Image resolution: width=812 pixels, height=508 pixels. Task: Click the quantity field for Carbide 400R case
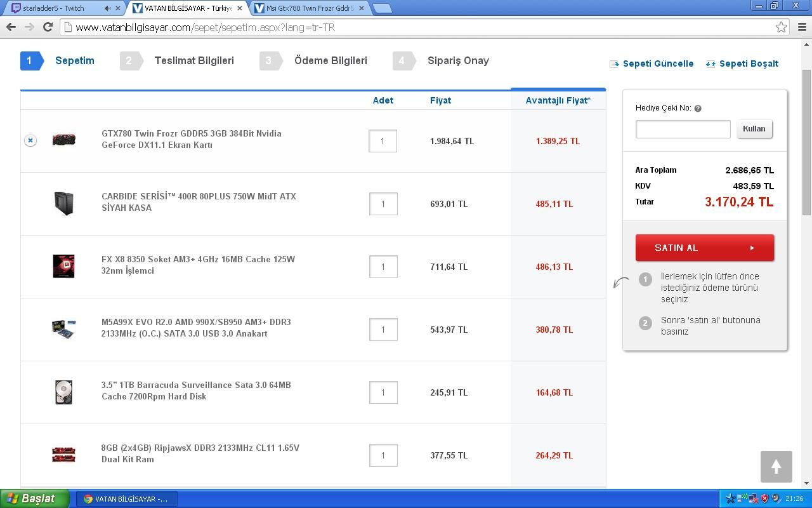[x=383, y=204]
